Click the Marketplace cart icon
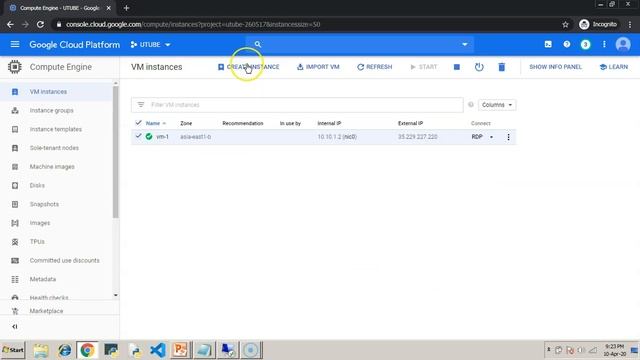Image resolution: width=640 pixels, height=360 pixels. click(15, 311)
